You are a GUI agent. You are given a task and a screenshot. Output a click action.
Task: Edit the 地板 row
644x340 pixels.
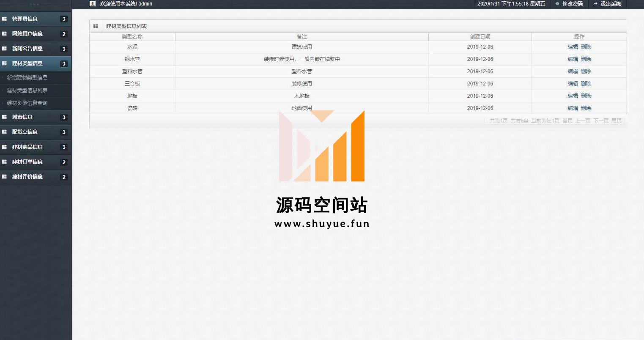click(573, 96)
